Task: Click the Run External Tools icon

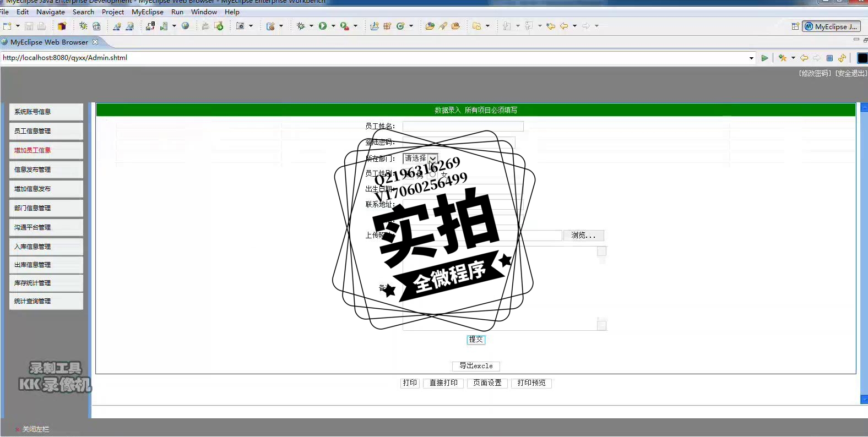Action: click(x=345, y=26)
